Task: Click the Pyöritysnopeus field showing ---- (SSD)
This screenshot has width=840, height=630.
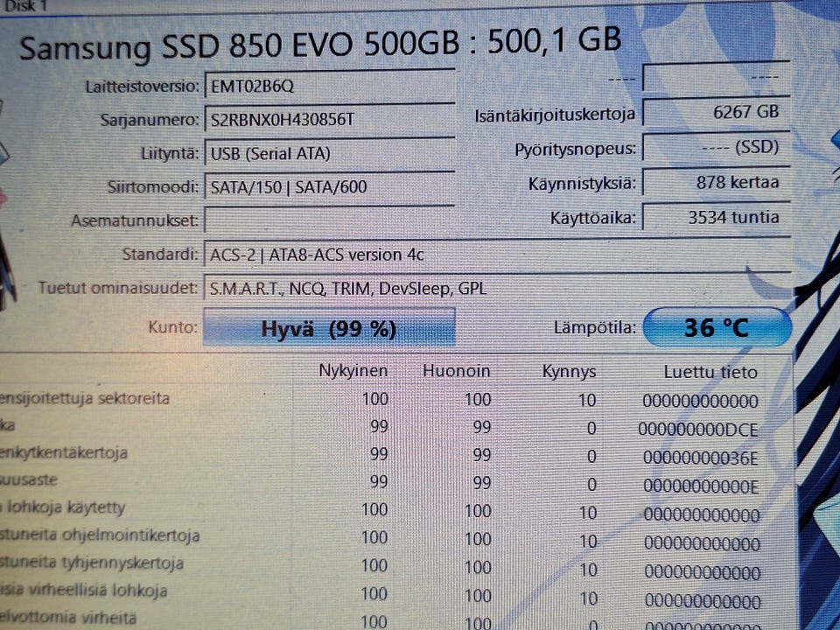Action: coord(717,147)
